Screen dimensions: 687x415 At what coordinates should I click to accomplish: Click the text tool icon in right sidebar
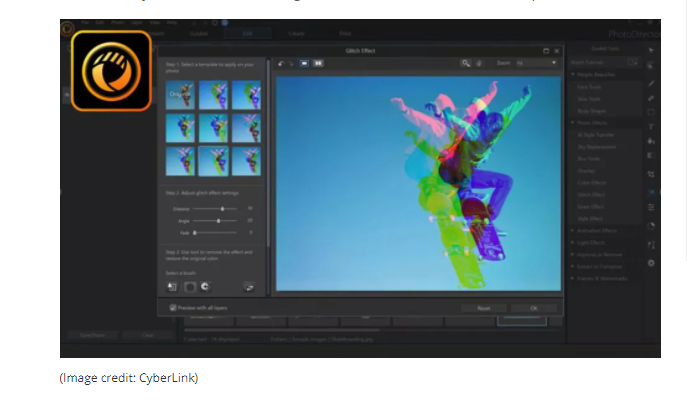pyautogui.click(x=651, y=127)
